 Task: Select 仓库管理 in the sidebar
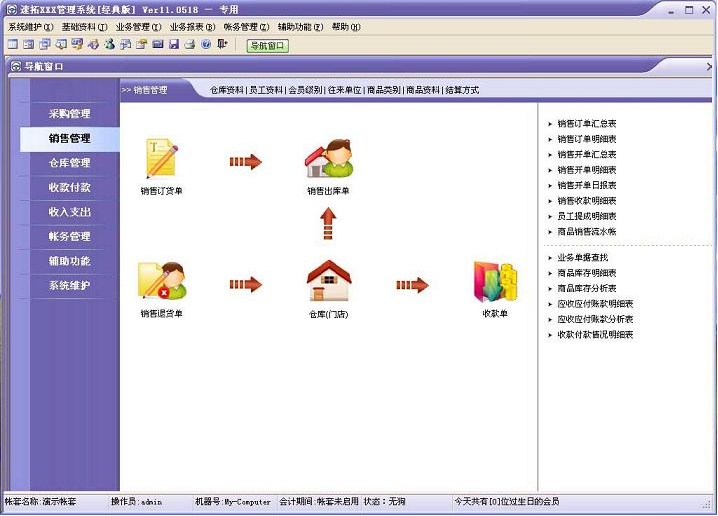[x=70, y=163]
